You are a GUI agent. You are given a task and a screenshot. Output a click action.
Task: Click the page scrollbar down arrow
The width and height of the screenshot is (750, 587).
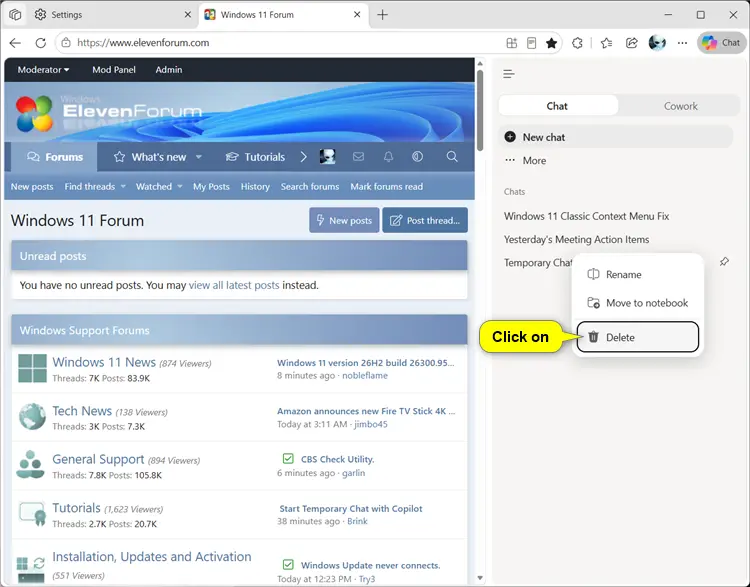pyautogui.click(x=480, y=578)
